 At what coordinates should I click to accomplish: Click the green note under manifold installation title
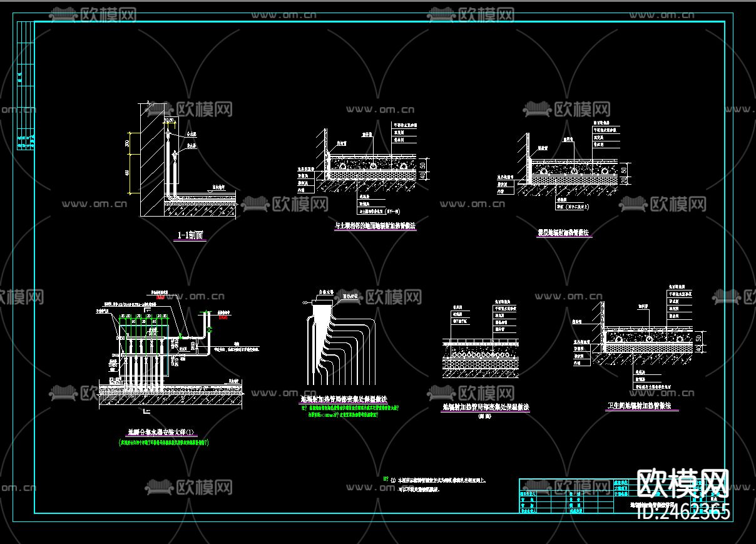click(164, 443)
